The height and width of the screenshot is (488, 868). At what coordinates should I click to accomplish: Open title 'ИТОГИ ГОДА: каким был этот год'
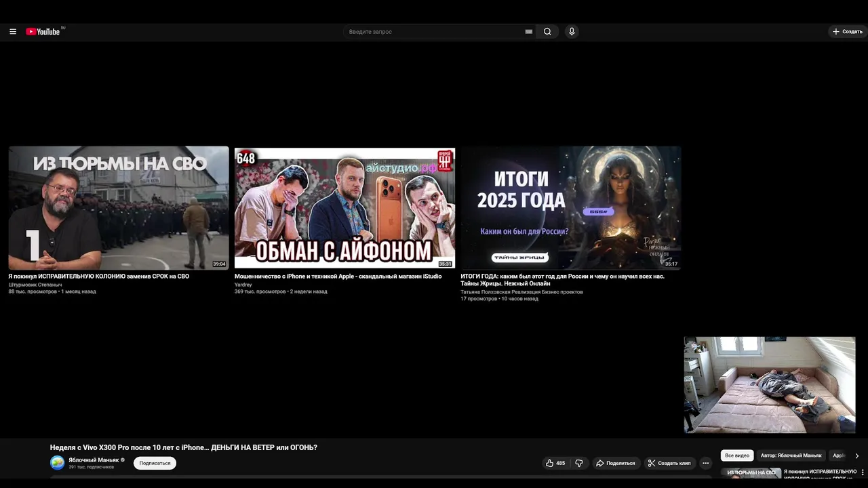point(562,280)
